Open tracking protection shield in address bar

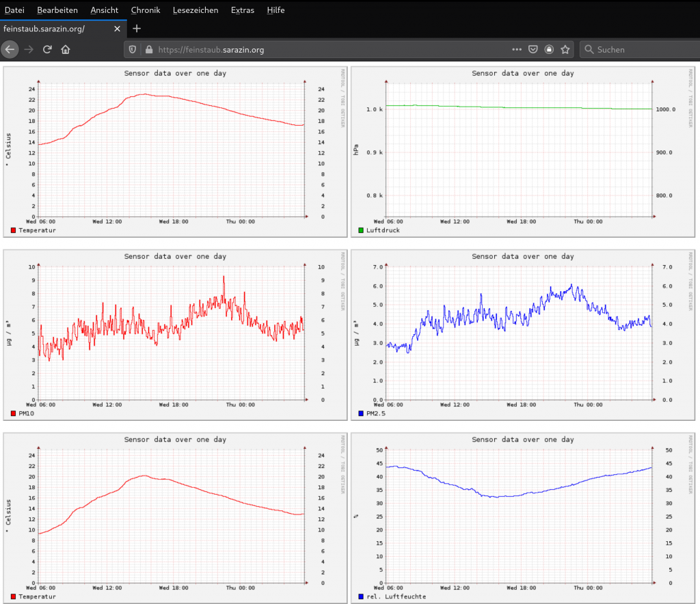pos(133,49)
